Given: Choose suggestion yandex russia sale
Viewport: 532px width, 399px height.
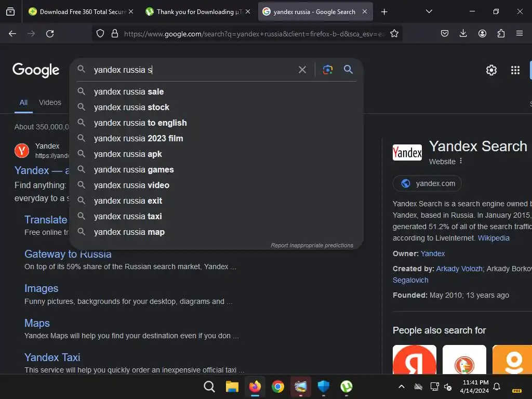Looking at the screenshot, I should (217, 91).
